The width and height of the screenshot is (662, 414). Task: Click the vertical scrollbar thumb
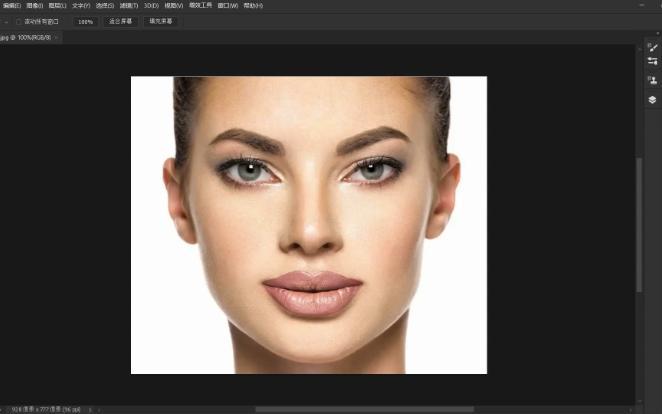pos(640,225)
